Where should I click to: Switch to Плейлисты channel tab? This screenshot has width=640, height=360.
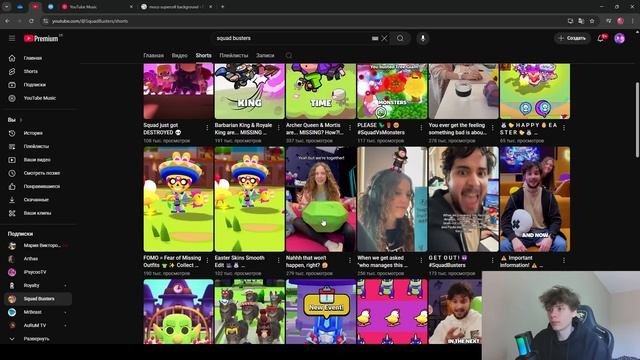click(234, 56)
